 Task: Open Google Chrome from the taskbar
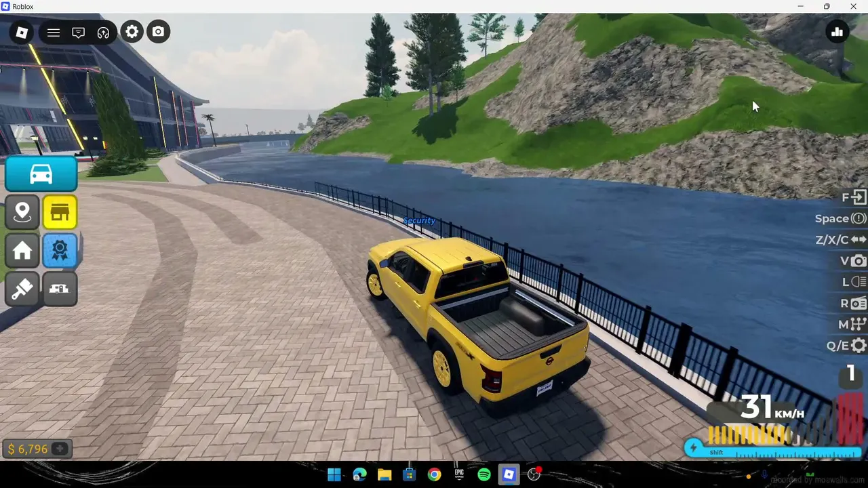tap(434, 474)
